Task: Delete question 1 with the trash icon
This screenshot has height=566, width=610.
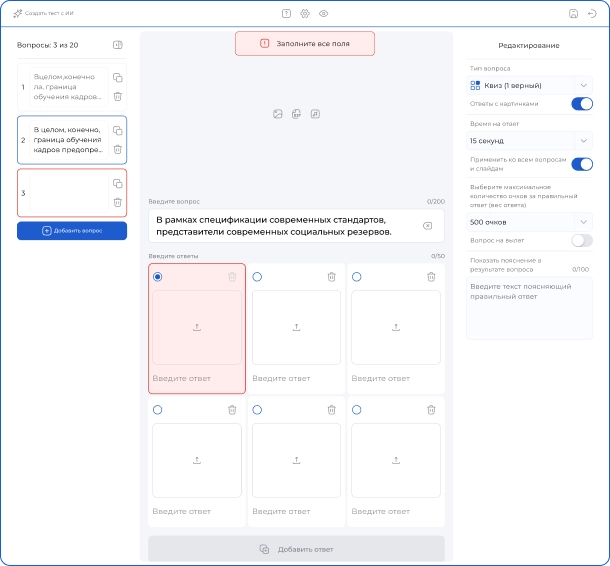Action: [x=117, y=96]
